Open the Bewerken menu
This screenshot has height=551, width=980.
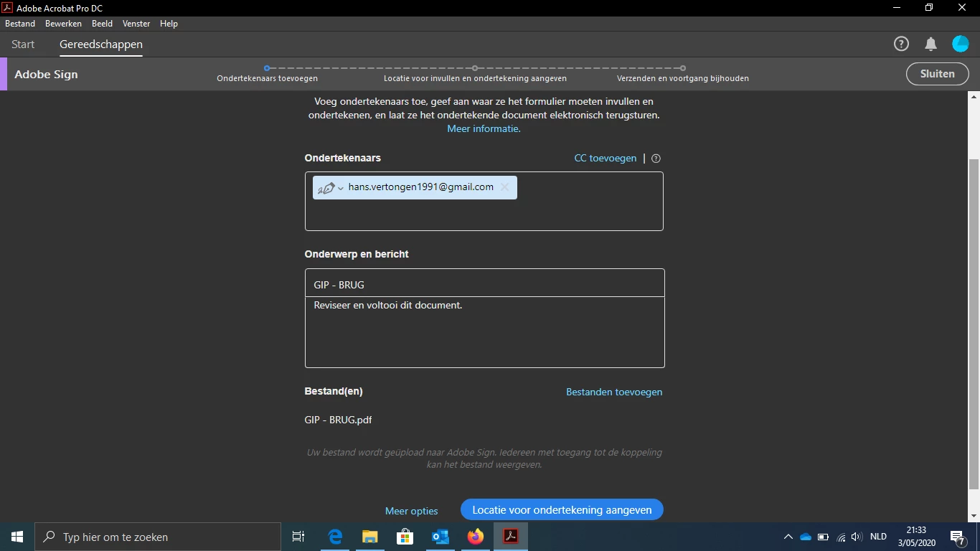click(x=63, y=24)
